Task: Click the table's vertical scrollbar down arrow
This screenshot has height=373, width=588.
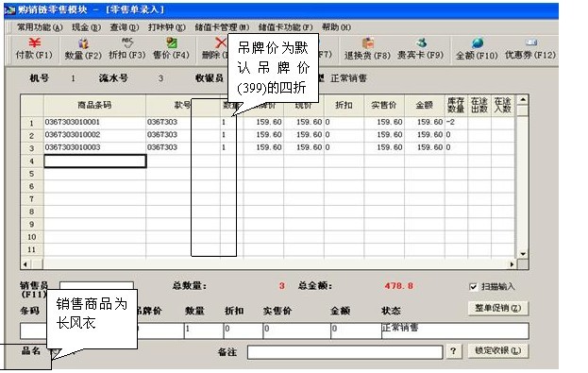Action: 522,254
